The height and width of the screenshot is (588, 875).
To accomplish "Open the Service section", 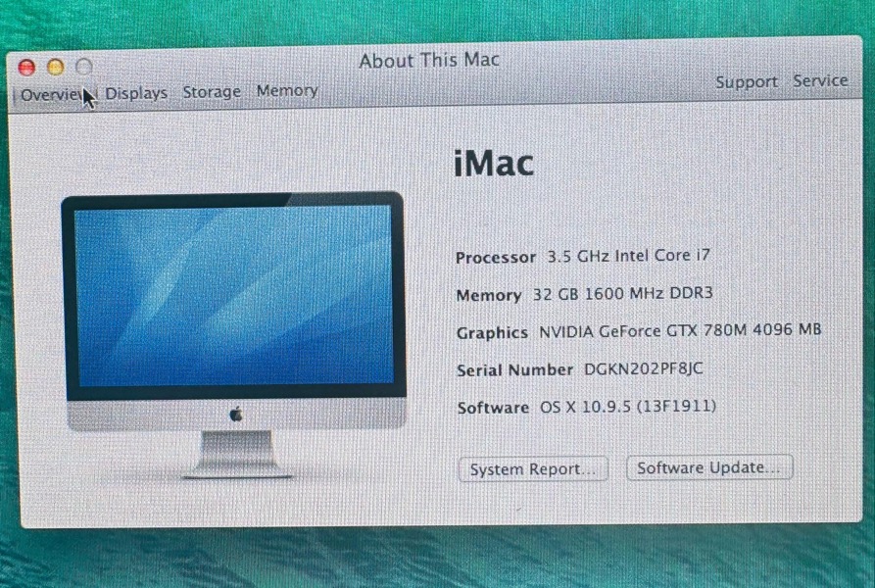I will 820,81.
